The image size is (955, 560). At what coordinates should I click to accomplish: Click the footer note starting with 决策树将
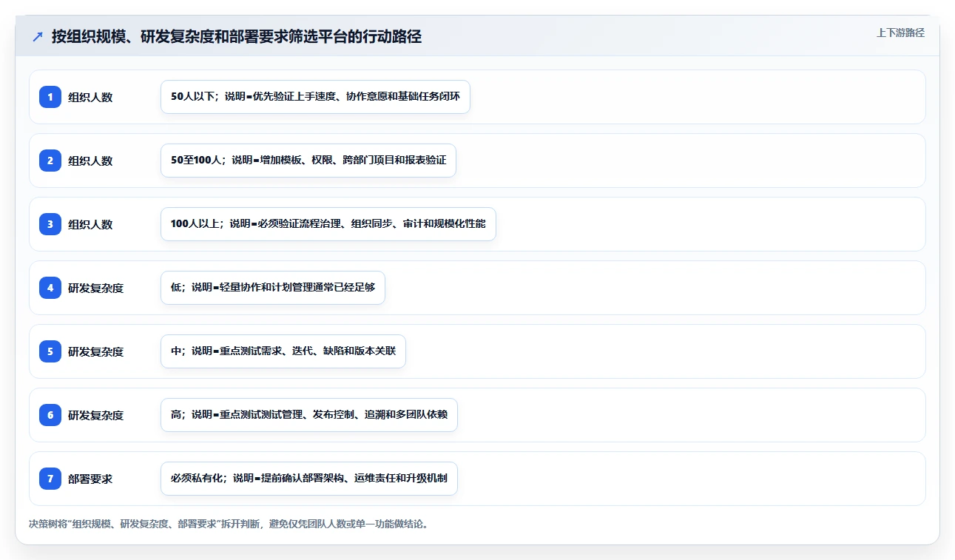[229, 524]
